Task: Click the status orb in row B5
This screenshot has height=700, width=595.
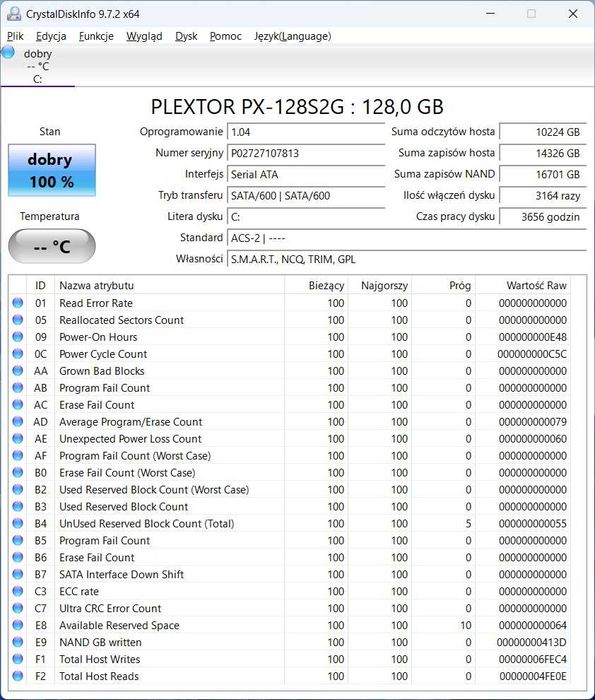Action: [x=18, y=540]
